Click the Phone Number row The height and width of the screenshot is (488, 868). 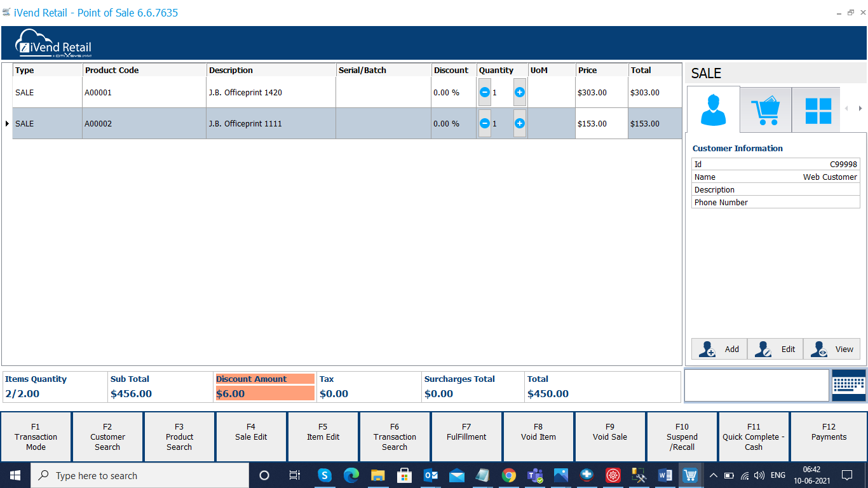coord(776,202)
